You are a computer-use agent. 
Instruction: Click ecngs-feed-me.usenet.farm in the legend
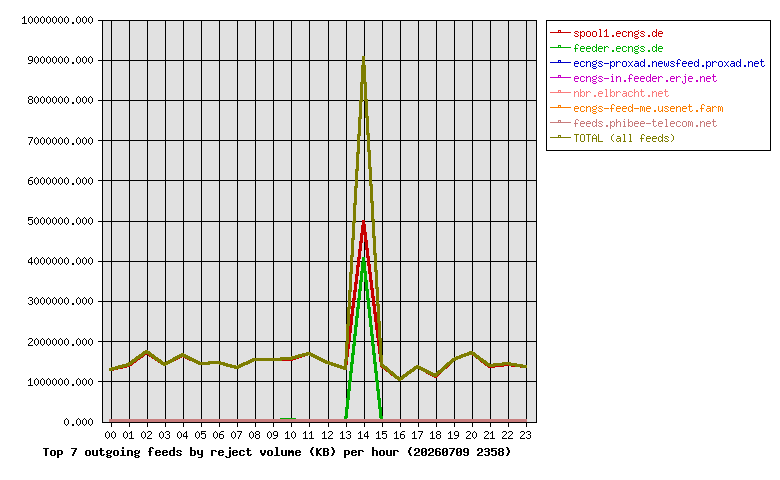point(648,108)
